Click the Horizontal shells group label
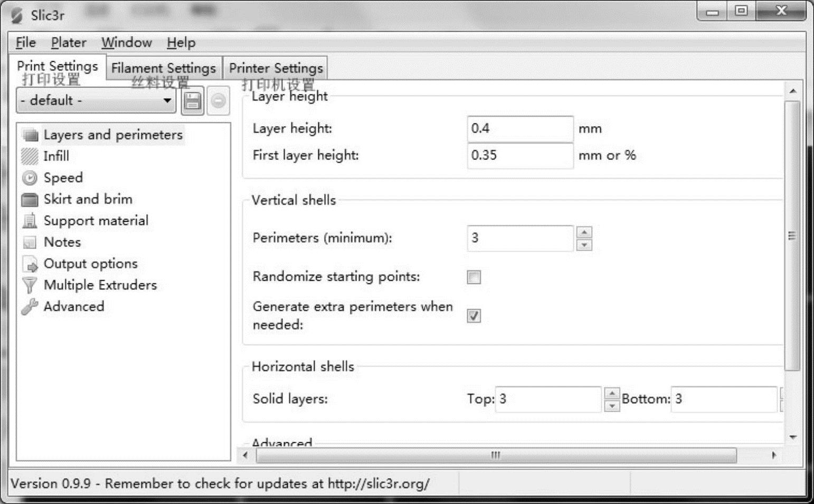The height and width of the screenshot is (504, 814). click(302, 366)
